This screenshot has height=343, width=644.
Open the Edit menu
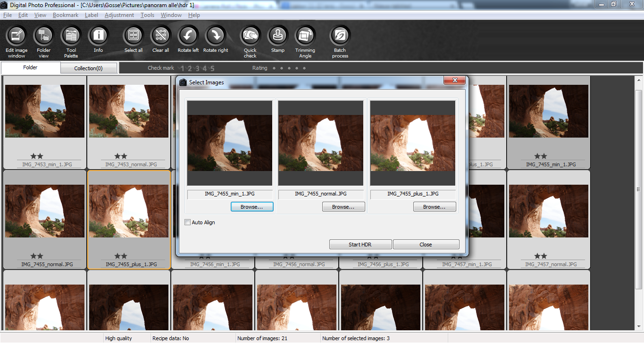click(x=23, y=15)
